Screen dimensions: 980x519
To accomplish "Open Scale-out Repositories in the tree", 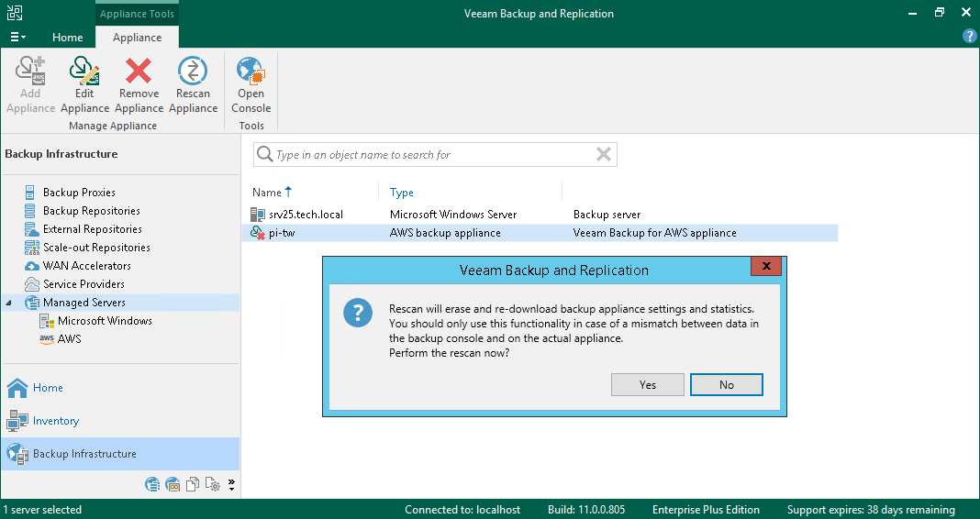I will [96, 248].
